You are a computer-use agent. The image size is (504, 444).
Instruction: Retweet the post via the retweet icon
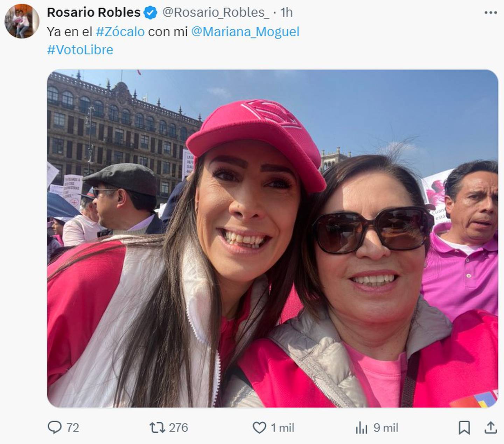click(x=157, y=428)
